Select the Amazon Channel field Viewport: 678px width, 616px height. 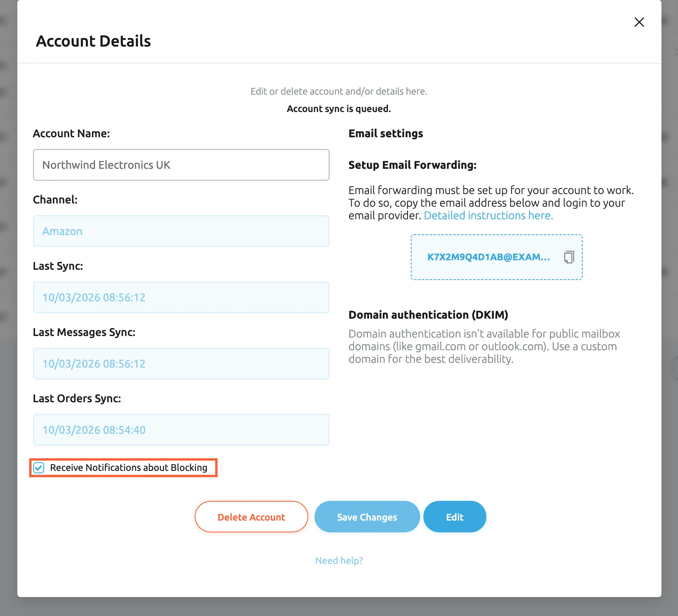pyautogui.click(x=181, y=231)
